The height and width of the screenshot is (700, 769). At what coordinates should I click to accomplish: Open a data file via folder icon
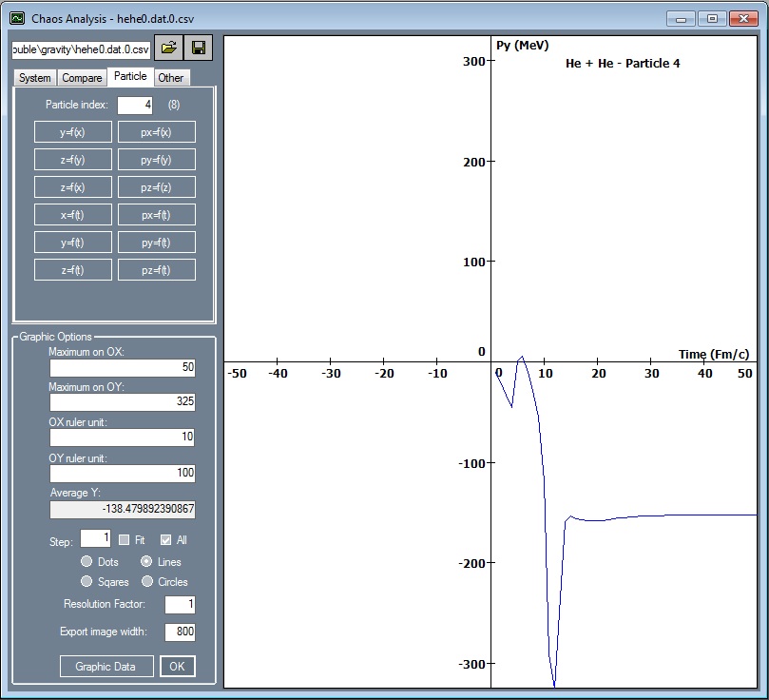(x=170, y=48)
